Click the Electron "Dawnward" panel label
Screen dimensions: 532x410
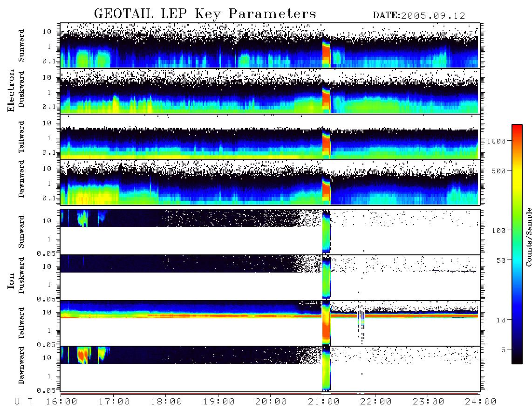coord(21,179)
